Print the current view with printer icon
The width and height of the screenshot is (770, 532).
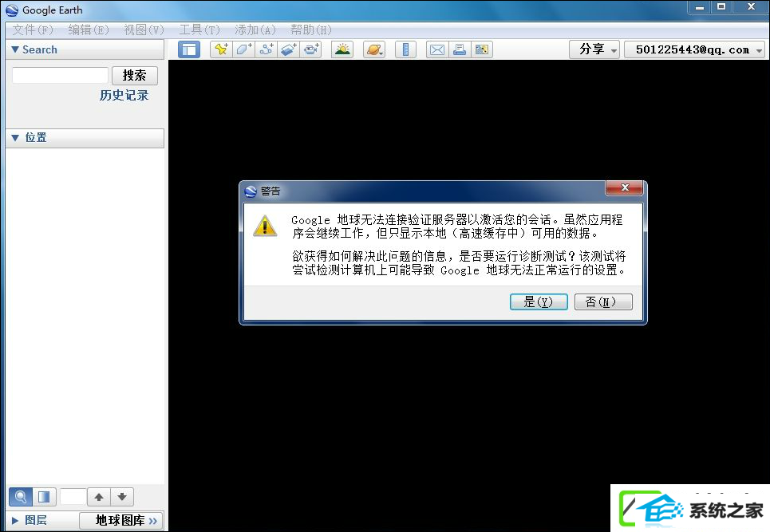tap(460, 49)
